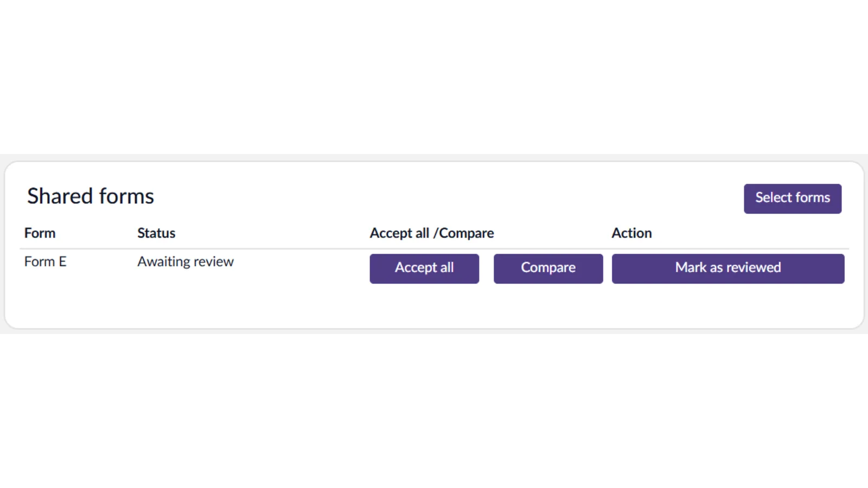Click Status label above Awaiting review

156,233
